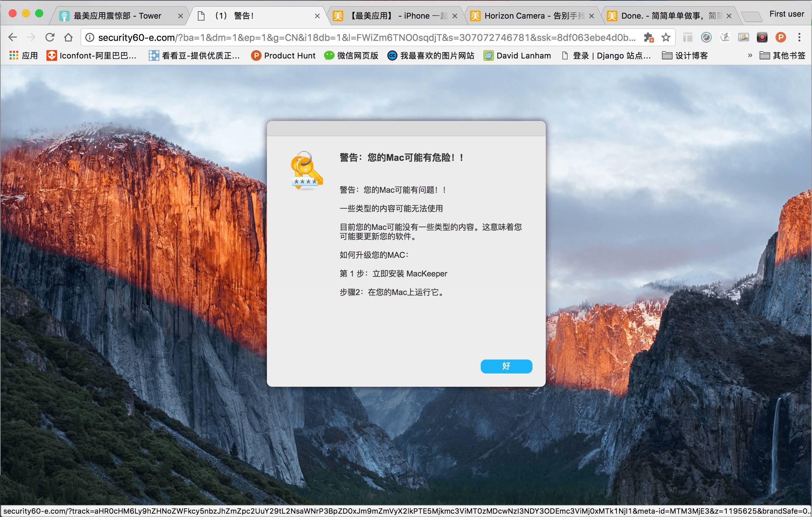Click the First user profile button
The height and width of the screenshot is (517, 812).
click(x=786, y=14)
